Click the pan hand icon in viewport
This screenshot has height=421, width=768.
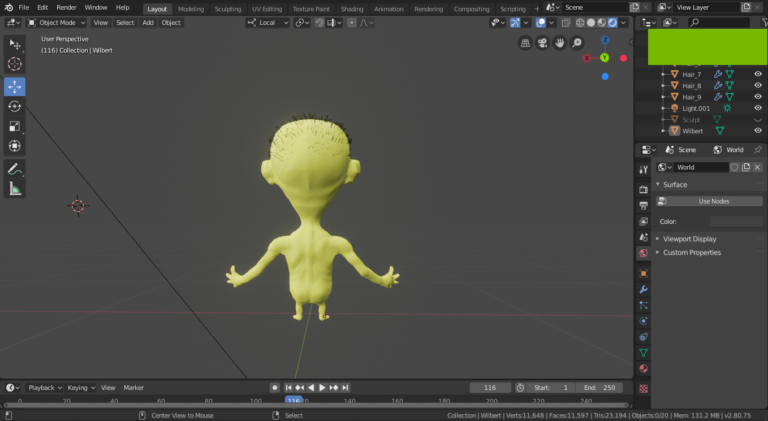point(559,43)
